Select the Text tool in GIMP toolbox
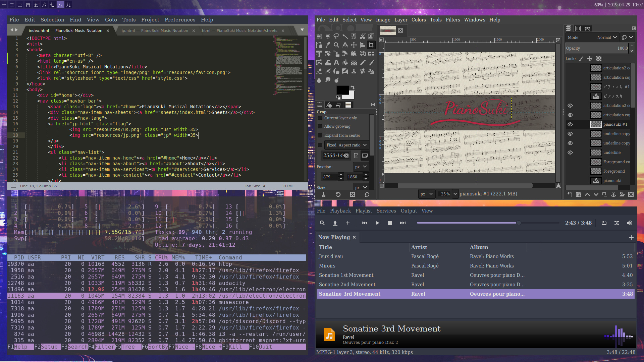 (336, 62)
